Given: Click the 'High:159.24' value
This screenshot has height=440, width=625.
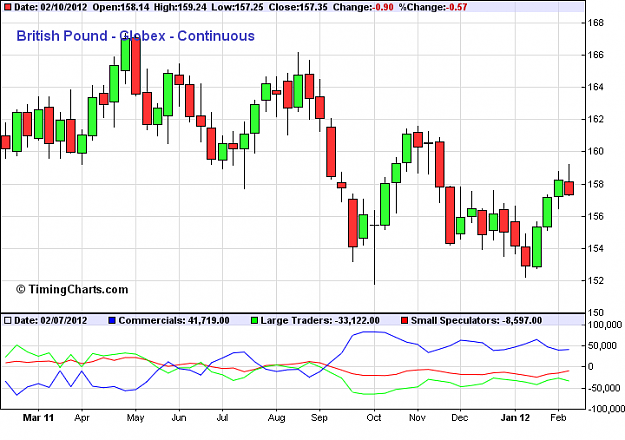Looking at the screenshot, I should (180, 7).
